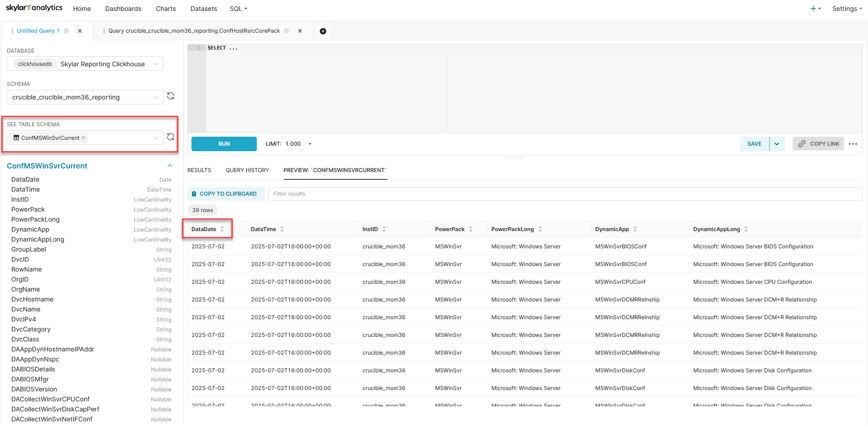Refresh the schema list
The width and height of the screenshot is (868, 425).
click(x=171, y=96)
